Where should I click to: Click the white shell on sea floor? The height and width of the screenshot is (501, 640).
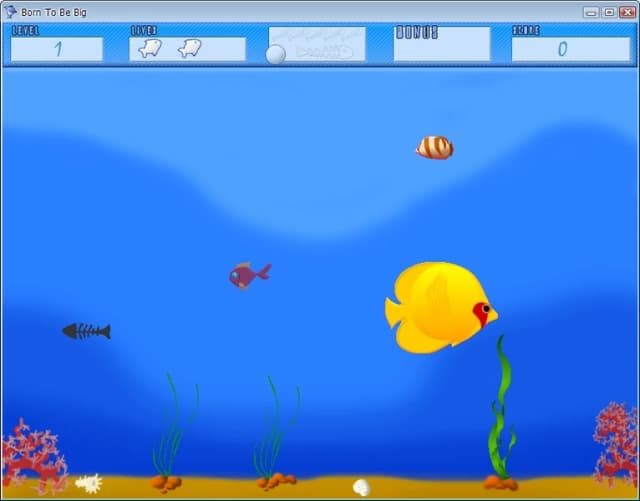coord(362,488)
